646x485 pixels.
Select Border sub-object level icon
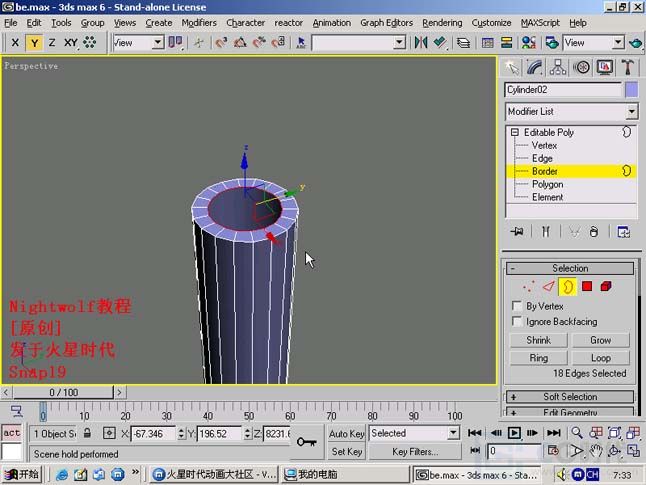click(x=568, y=286)
